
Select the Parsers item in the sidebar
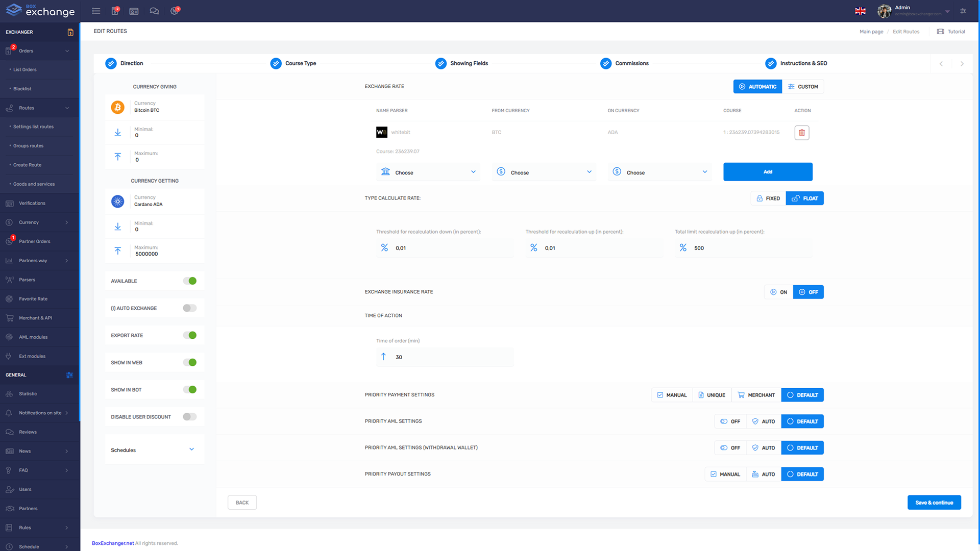tap(26, 280)
